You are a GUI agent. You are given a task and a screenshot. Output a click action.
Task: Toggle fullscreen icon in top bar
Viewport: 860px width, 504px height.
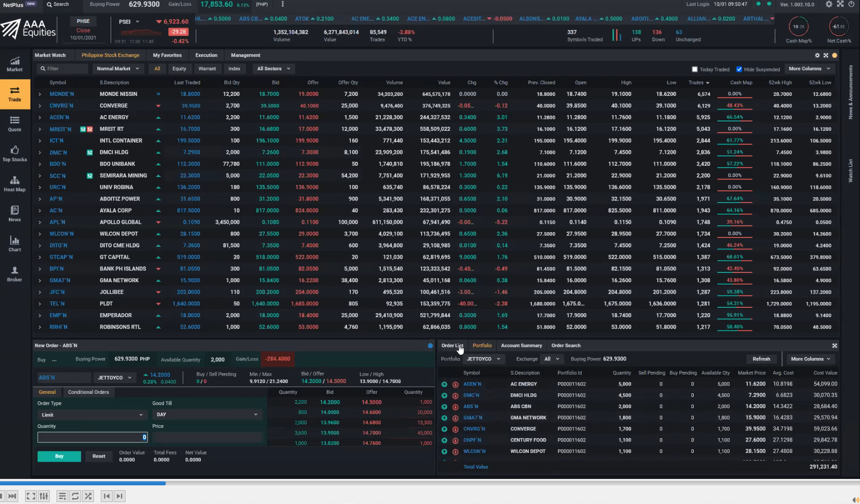point(840,4)
